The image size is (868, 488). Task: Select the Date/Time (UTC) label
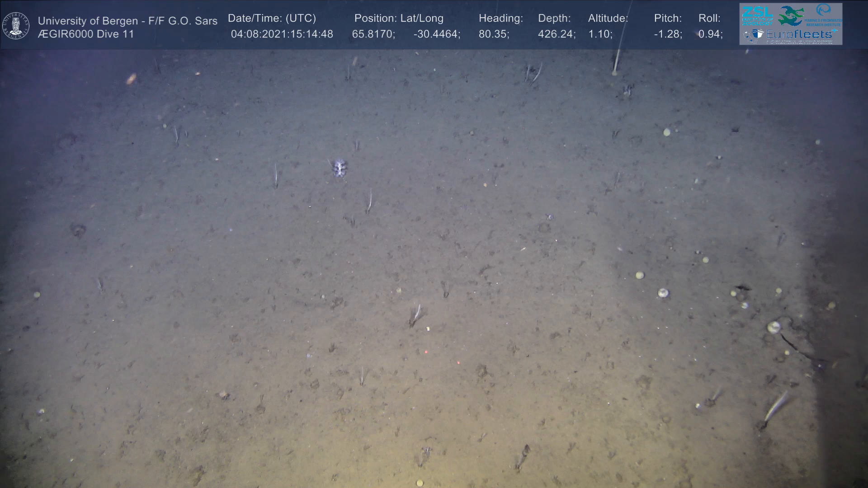coord(272,19)
